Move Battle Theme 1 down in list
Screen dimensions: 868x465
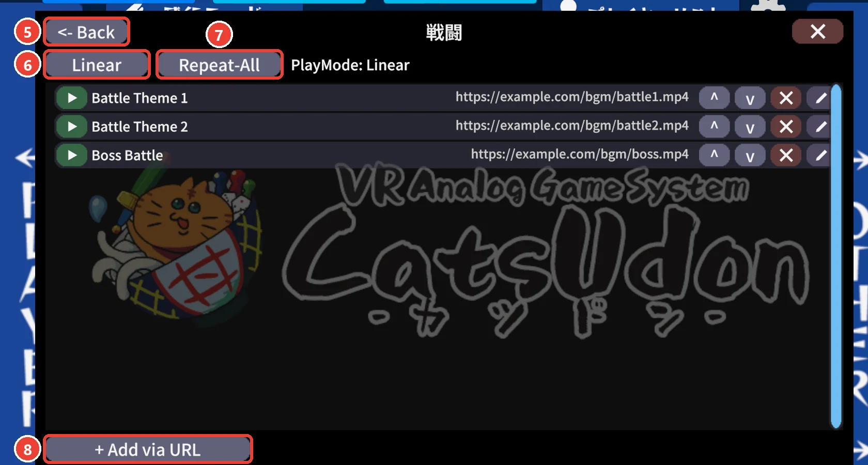(x=750, y=98)
